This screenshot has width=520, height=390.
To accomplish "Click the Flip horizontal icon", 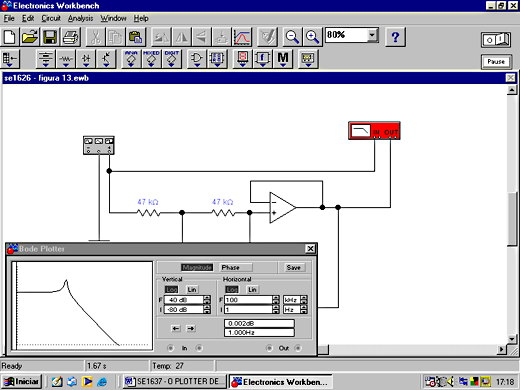I will (181, 37).
